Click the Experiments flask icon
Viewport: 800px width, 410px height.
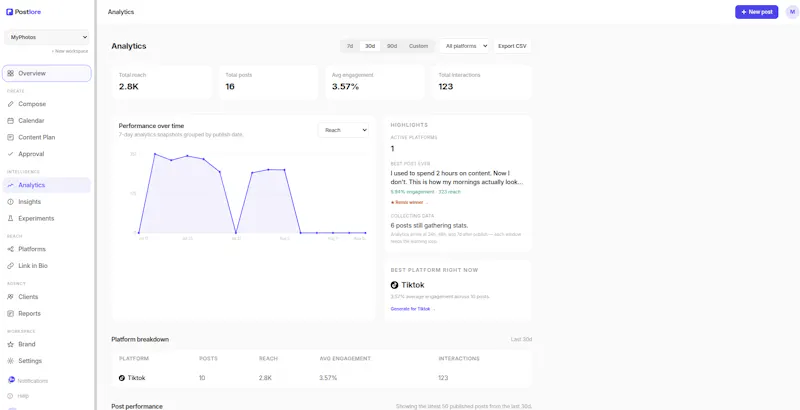pos(11,218)
